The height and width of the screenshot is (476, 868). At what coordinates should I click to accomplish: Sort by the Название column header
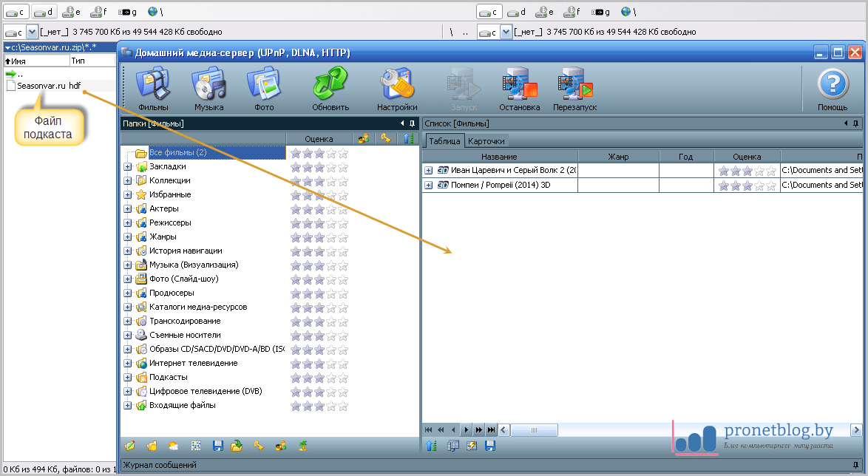coord(499,157)
